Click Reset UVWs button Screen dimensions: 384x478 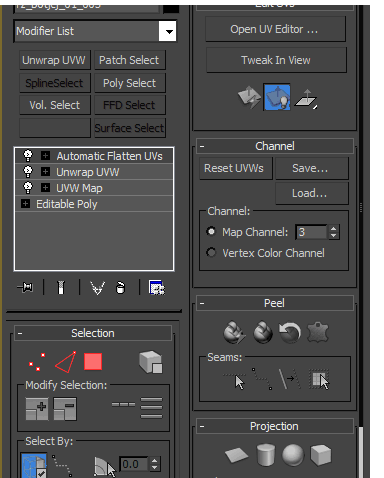(236, 168)
